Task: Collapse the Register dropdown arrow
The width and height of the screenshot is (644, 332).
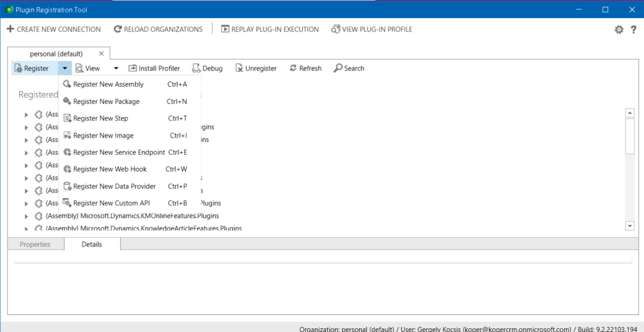Action: (x=65, y=68)
